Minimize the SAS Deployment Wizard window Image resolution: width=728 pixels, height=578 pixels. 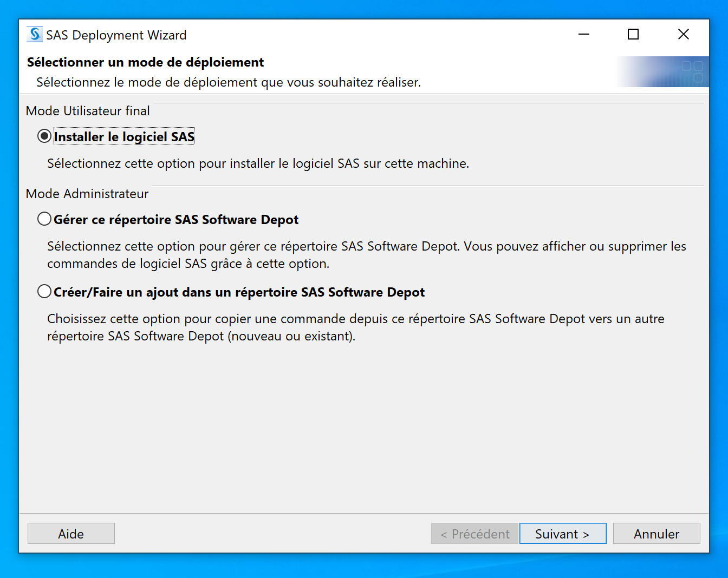(583, 35)
